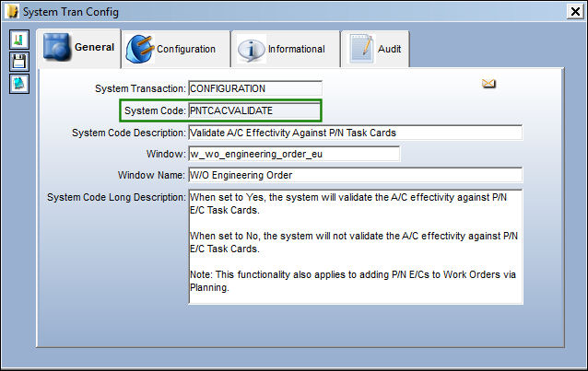Image resolution: width=588 pixels, height=371 pixels.
Task: Click the Window Name field
Action: [355, 175]
